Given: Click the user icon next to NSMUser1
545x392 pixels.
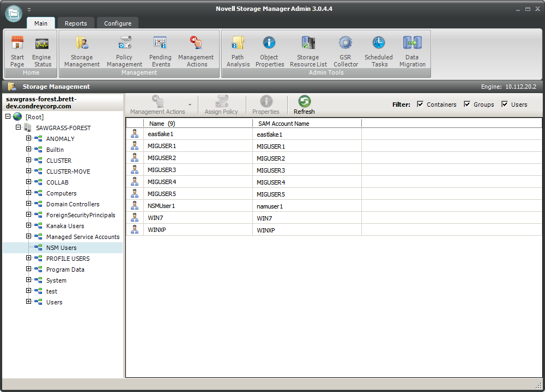Looking at the screenshot, I should (x=135, y=206).
